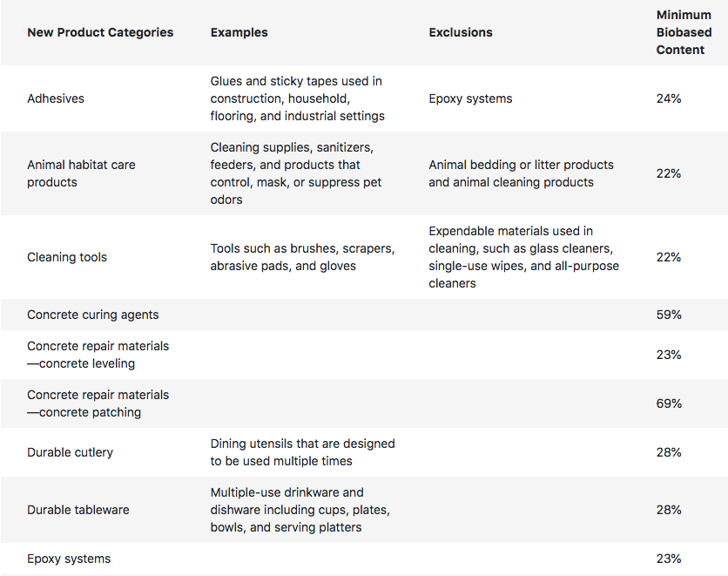Click the "Durable cutlery" category cell
This screenshot has width=728, height=576.
pos(71,452)
